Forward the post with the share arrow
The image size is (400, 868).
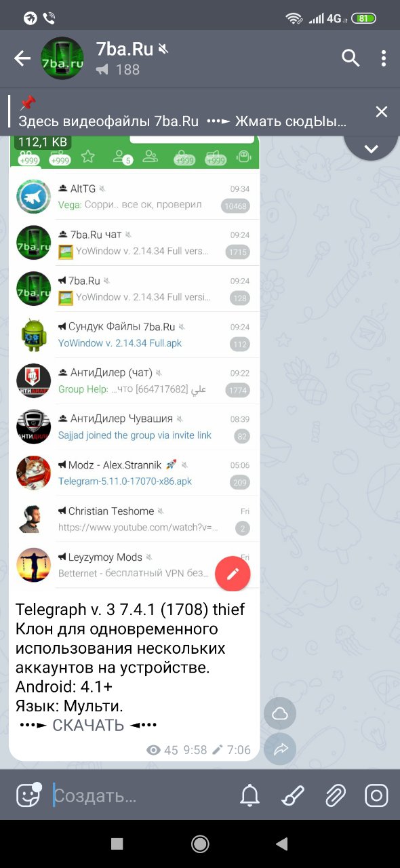click(x=280, y=749)
